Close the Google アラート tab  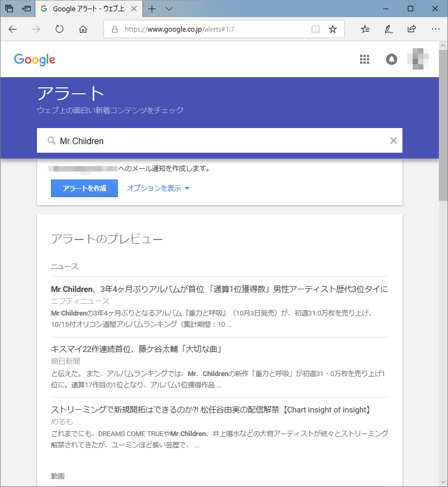134,9
